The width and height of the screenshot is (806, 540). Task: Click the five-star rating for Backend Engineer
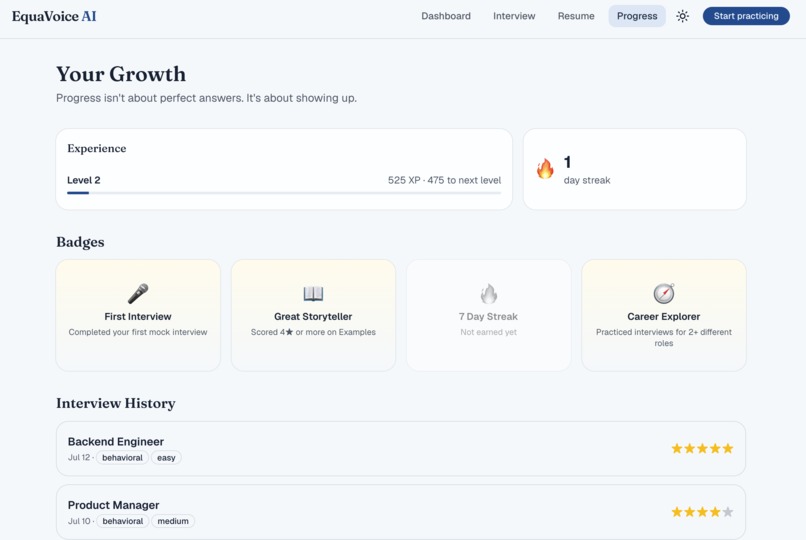pos(702,449)
